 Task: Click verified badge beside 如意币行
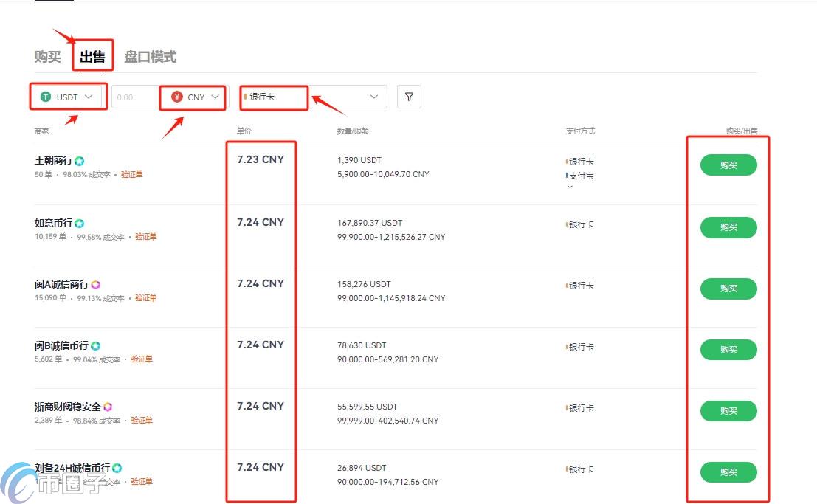tap(80, 224)
